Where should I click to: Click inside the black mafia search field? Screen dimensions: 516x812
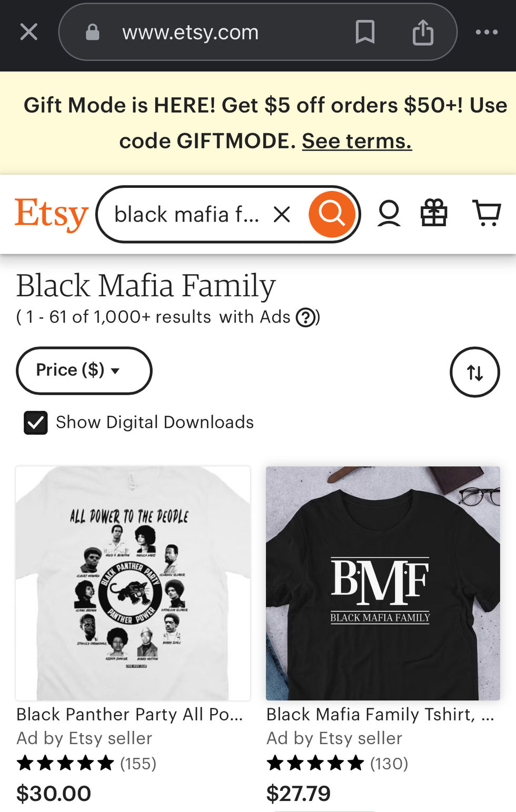pyautogui.click(x=187, y=214)
